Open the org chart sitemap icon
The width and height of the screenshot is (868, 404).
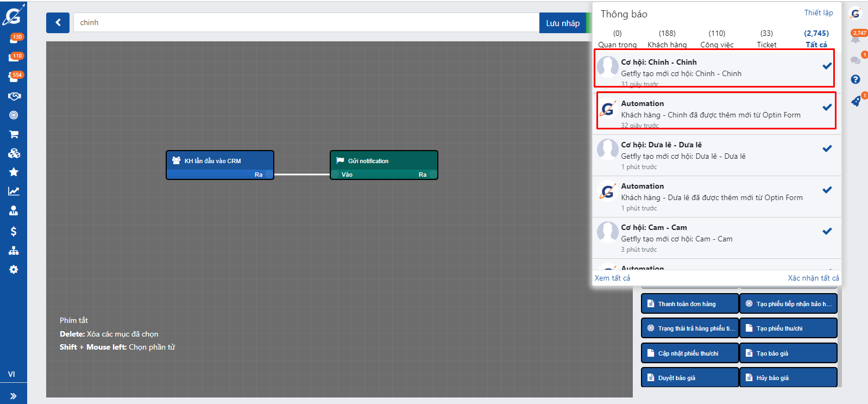pyautogui.click(x=14, y=251)
